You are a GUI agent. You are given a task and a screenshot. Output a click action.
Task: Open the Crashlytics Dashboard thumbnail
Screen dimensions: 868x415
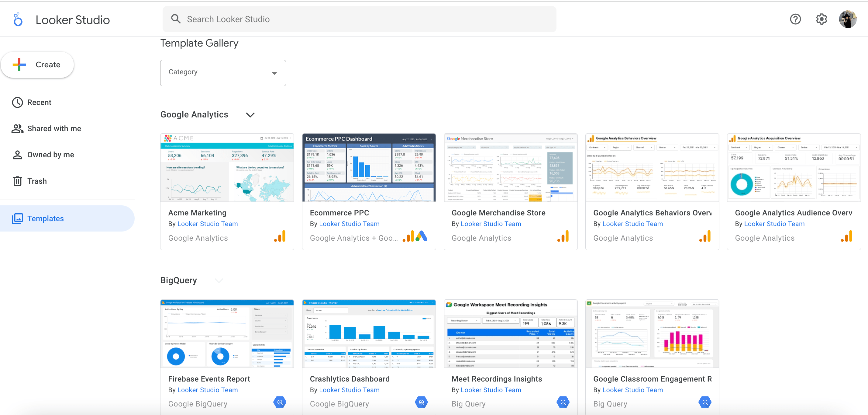click(369, 334)
